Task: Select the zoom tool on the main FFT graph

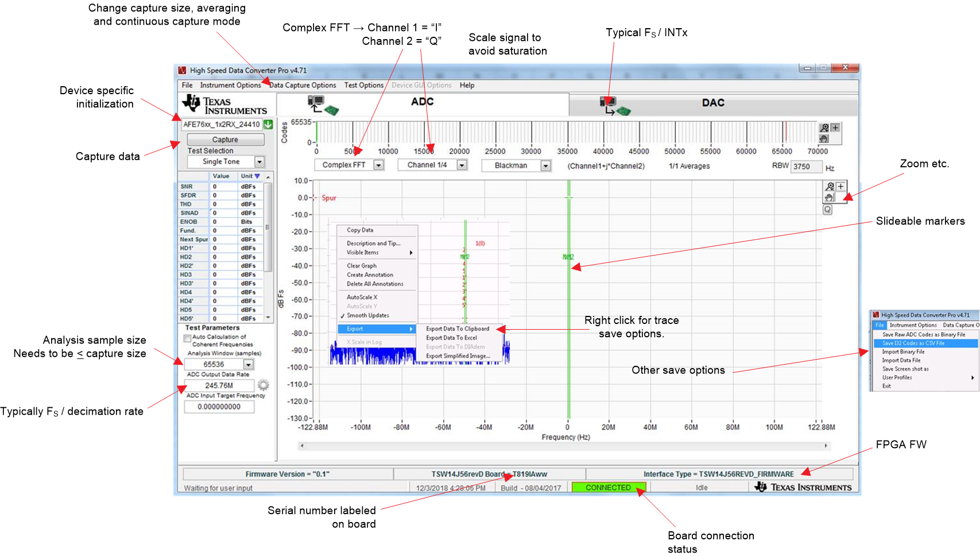Action: pos(830,187)
